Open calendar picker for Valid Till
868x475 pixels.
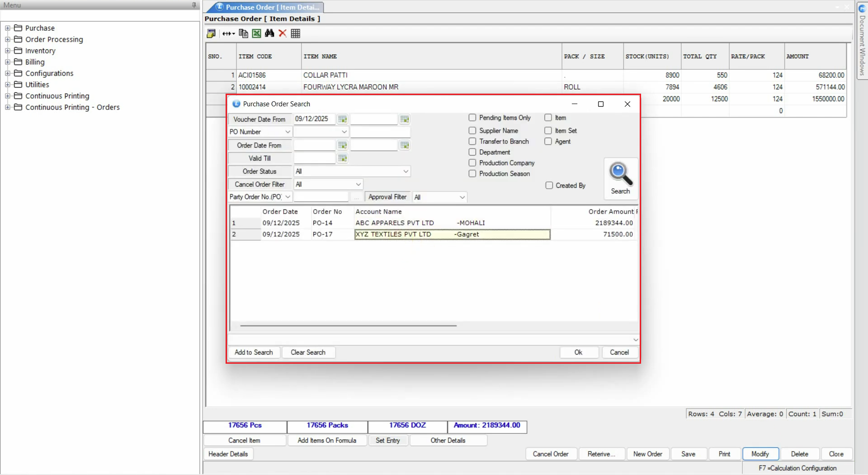343,158
